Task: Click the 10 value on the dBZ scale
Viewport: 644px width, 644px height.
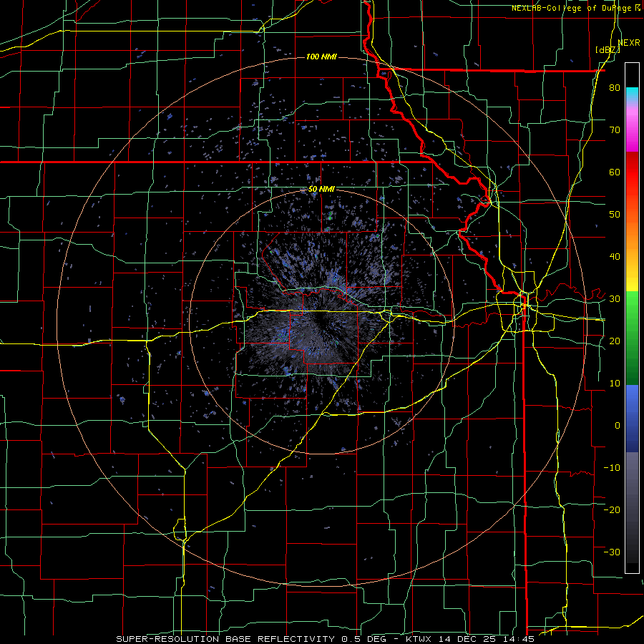Action: coord(615,384)
